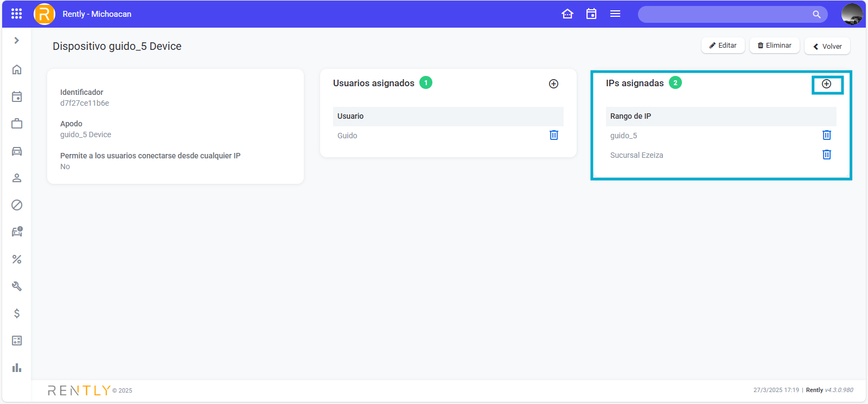
Task: Delete the assigned user Guido
Action: (x=553, y=135)
